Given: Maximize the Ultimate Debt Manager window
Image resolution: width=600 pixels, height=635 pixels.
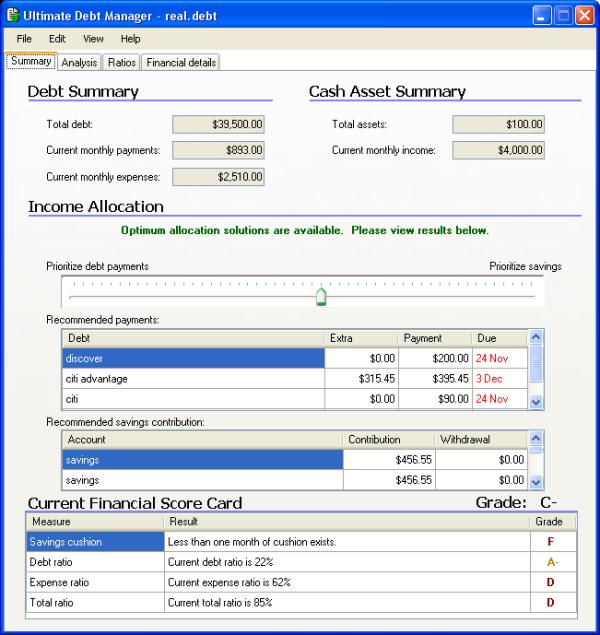Looking at the screenshot, I should pyautogui.click(x=564, y=16).
